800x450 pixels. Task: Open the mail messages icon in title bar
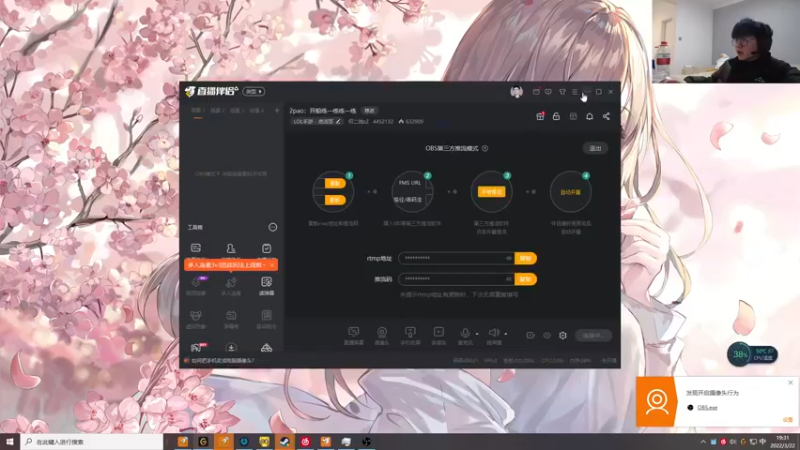coord(536,92)
